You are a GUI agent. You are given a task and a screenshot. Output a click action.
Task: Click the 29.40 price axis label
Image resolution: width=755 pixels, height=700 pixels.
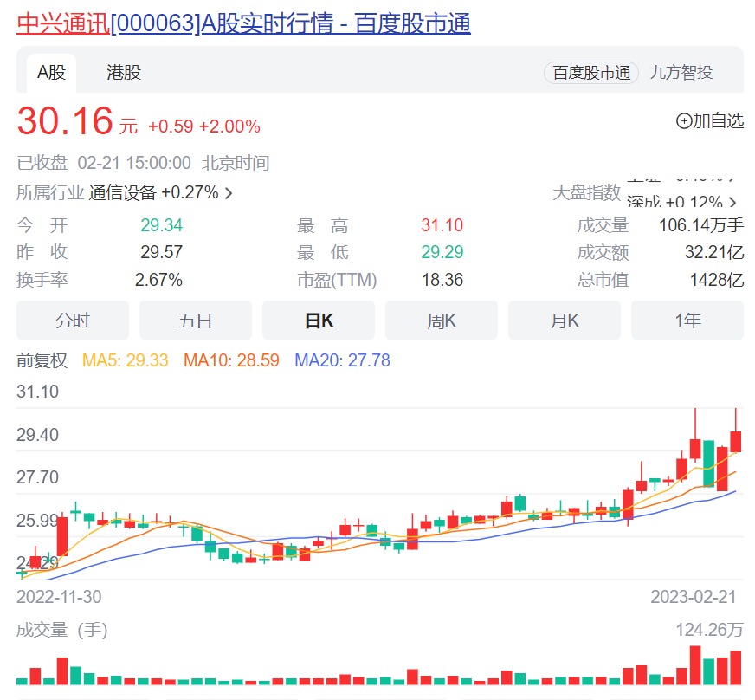(37, 435)
